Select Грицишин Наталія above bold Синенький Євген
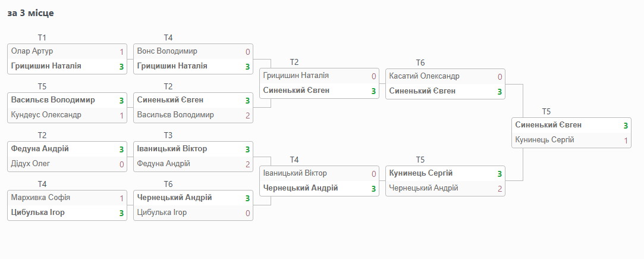Viewport: 644px width, 259px height. point(296,76)
